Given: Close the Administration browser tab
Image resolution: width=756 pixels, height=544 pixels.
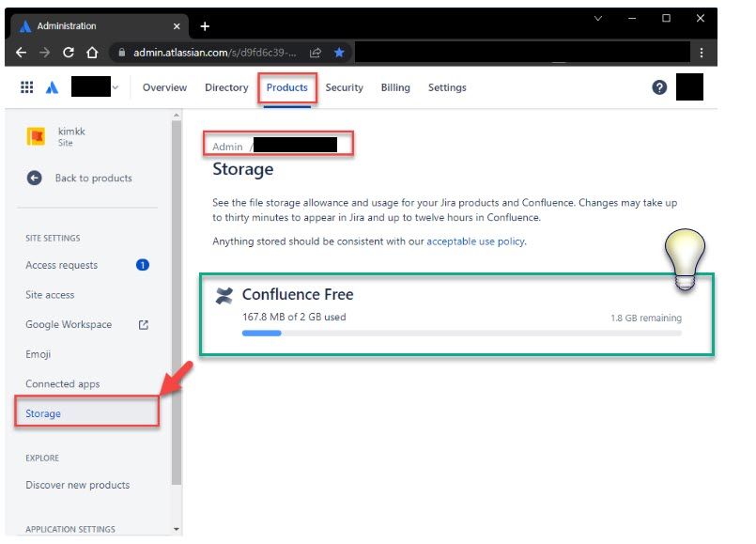Looking at the screenshot, I should (x=177, y=26).
